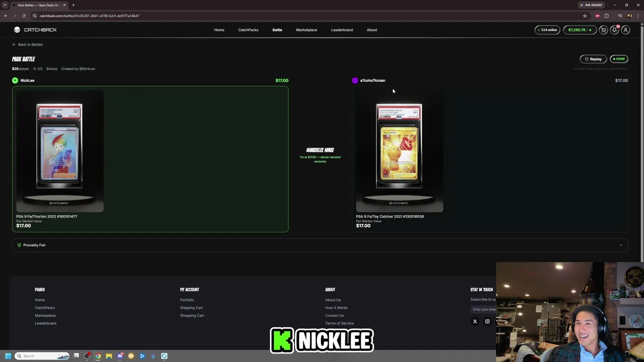644x362 pixels.
Task: Click the $7,285.79 balance button
Action: (x=579, y=30)
